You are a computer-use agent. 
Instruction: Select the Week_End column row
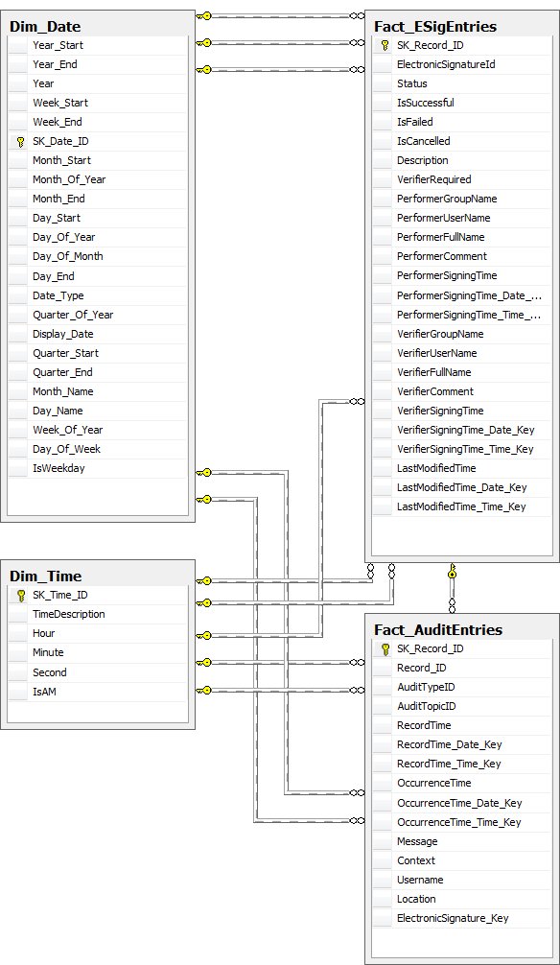(97, 122)
